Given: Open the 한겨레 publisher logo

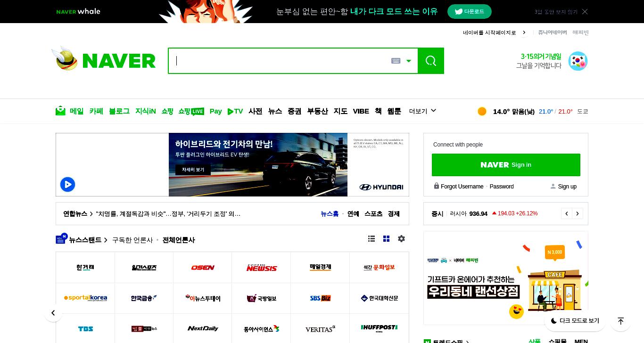Looking at the screenshot, I should pos(85,268).
